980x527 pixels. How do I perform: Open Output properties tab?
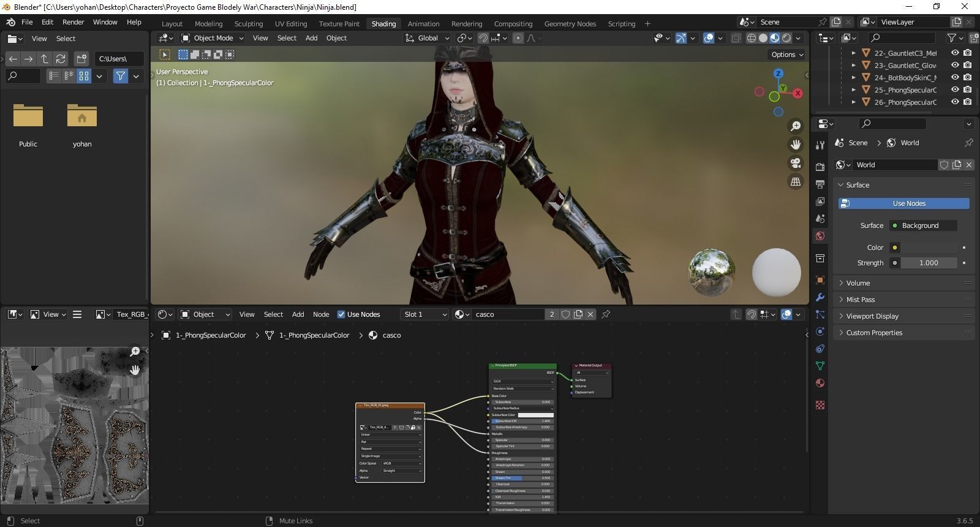(x=820, y=184)
